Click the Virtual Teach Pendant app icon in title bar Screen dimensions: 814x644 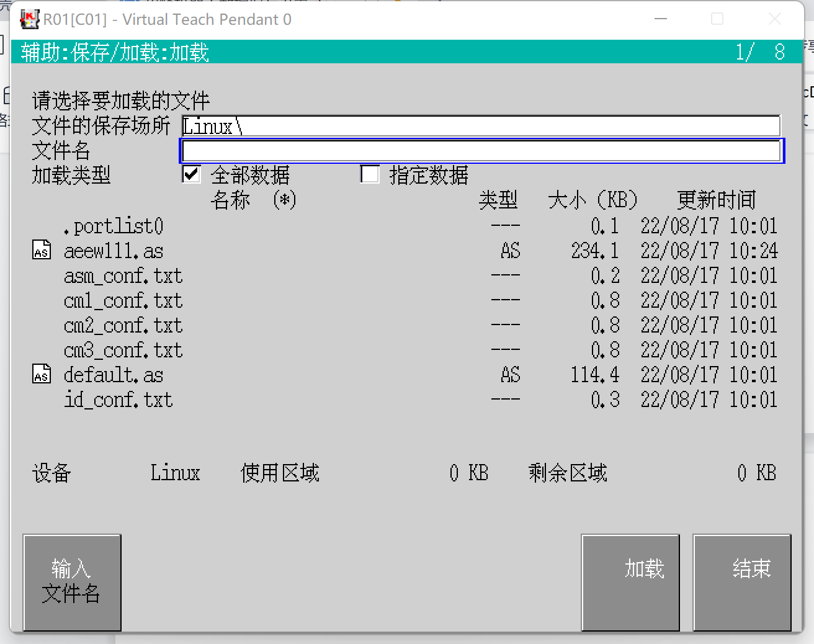29,19
